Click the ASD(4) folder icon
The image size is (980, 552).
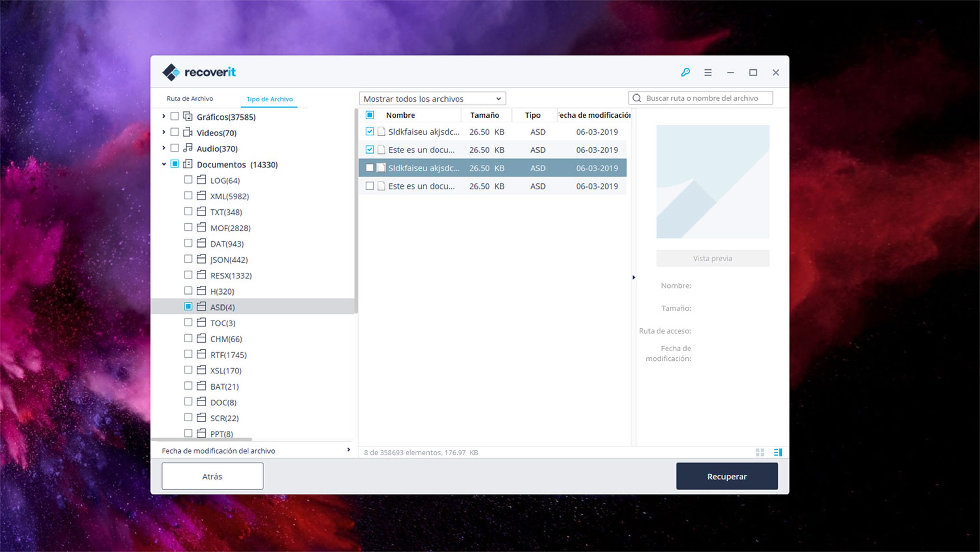[201, 307]
